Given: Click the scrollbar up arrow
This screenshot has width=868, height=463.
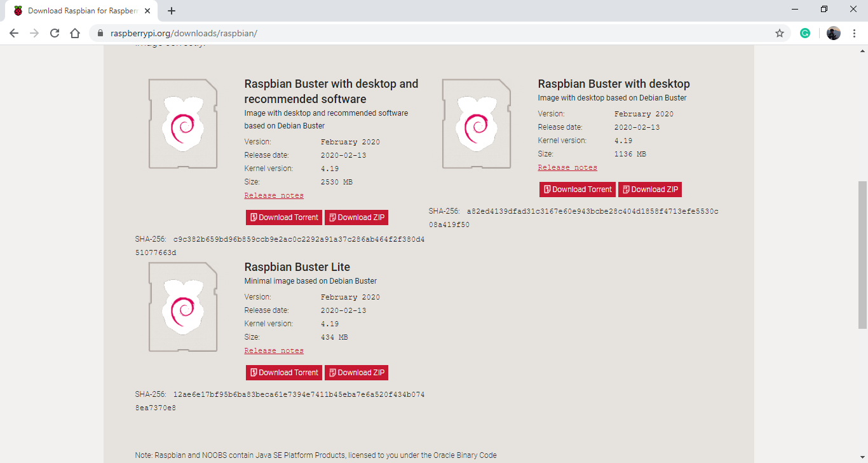Looking at the screenshot, I should coord(862,51).
